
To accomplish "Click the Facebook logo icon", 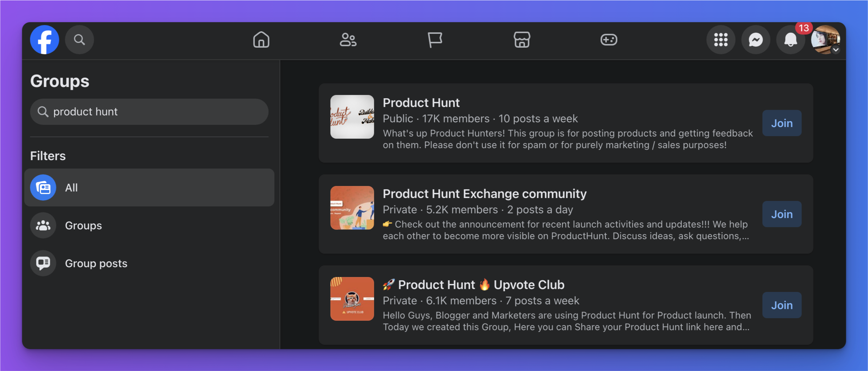I will pos(44,40).
